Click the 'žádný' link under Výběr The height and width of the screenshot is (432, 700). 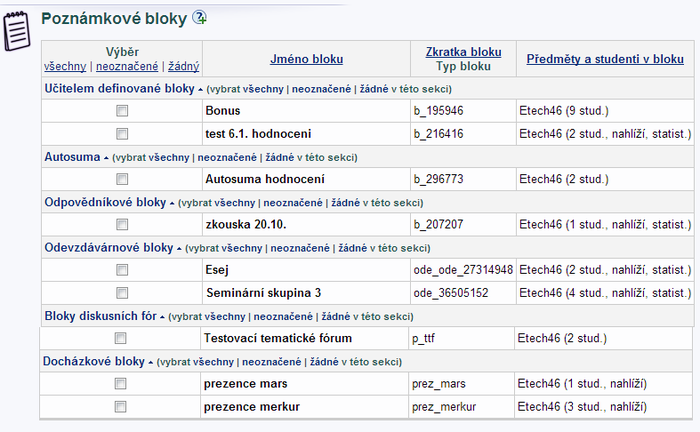point(183,66)
